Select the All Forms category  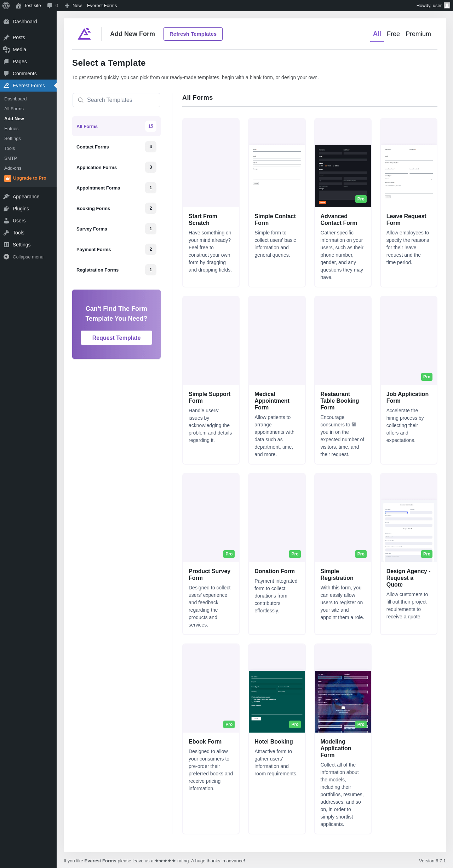coord(116,126)
